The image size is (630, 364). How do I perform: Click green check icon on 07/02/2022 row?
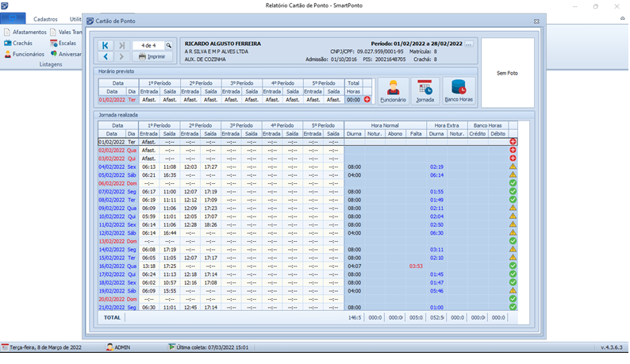tap(513, 191)
